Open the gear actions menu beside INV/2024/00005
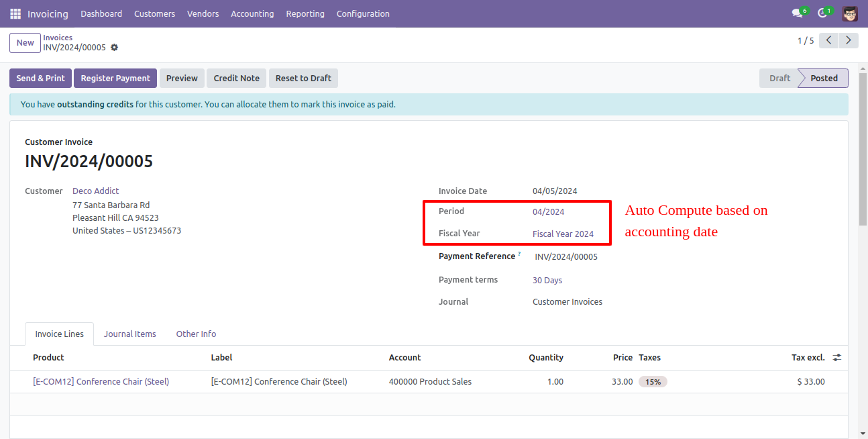Viewport: 868px width, 439px height. click(114, 48)
